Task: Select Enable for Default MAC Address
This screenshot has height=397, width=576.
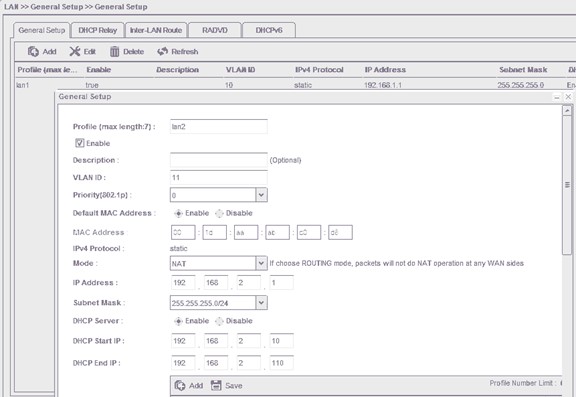Action: coord(178,213)
